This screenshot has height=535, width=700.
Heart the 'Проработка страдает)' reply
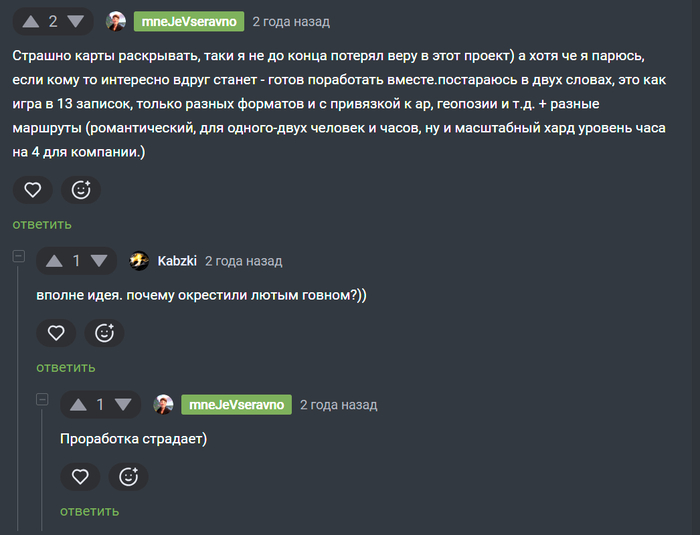pyautogui.click(x=80, y=477)
